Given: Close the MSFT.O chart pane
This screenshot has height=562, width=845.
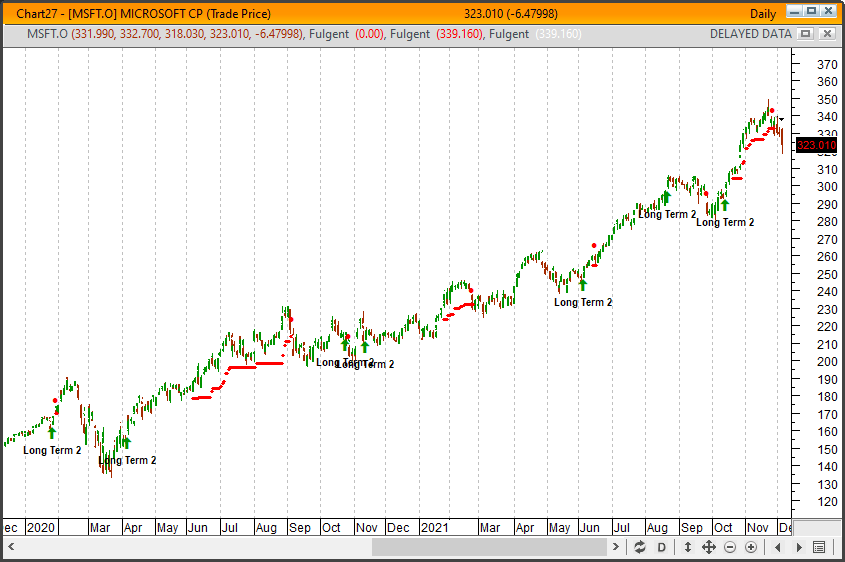Looking at the screenshot, I should pyautogui.click(x=827, y=33).
